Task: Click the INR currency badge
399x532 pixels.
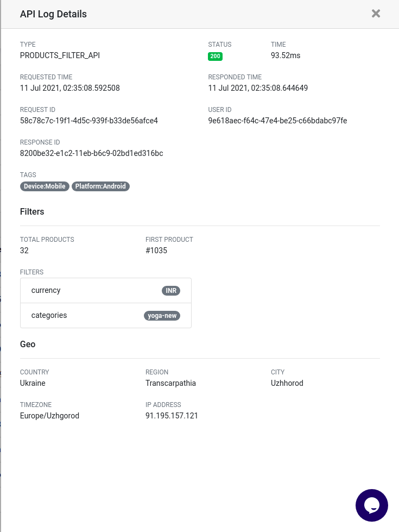Action: [171, 291]
